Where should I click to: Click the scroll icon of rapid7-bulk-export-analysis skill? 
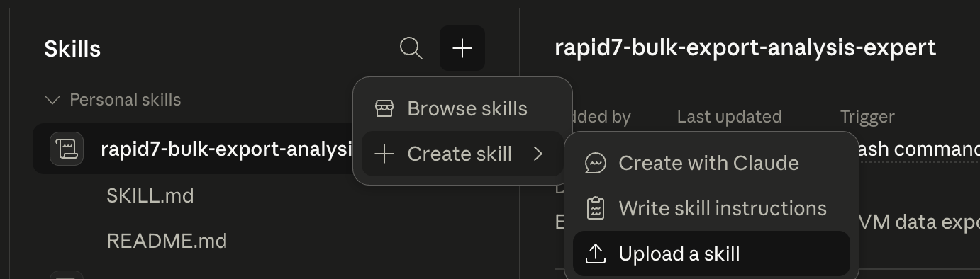pos(67,149)
